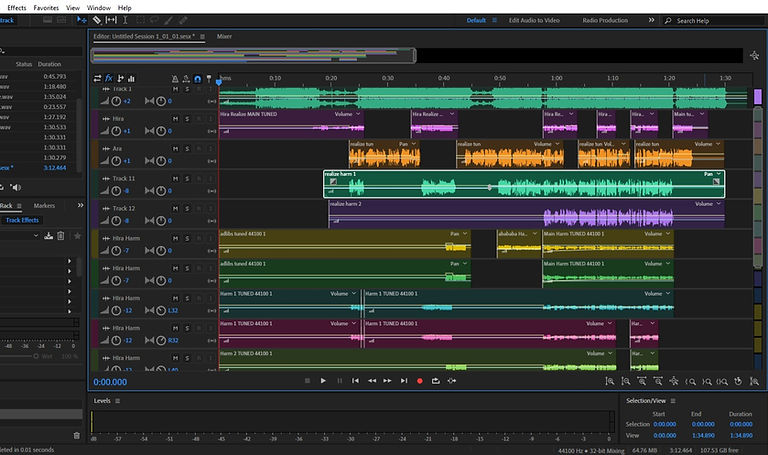Mute the Ara track

tap(175, 149)
